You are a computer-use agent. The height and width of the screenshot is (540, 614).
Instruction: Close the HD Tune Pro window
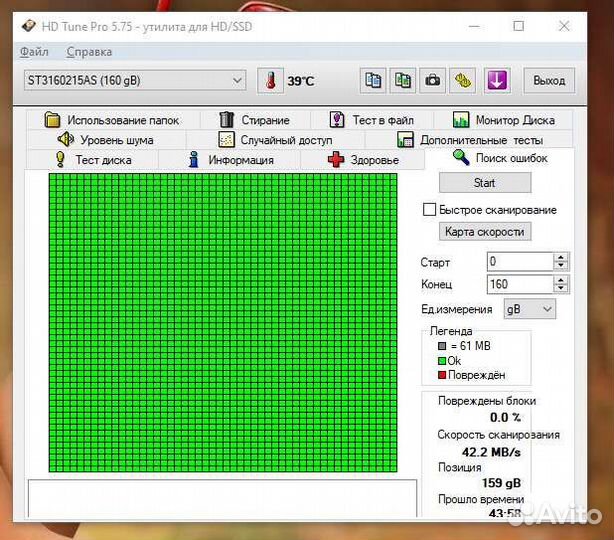coord(564,26)
